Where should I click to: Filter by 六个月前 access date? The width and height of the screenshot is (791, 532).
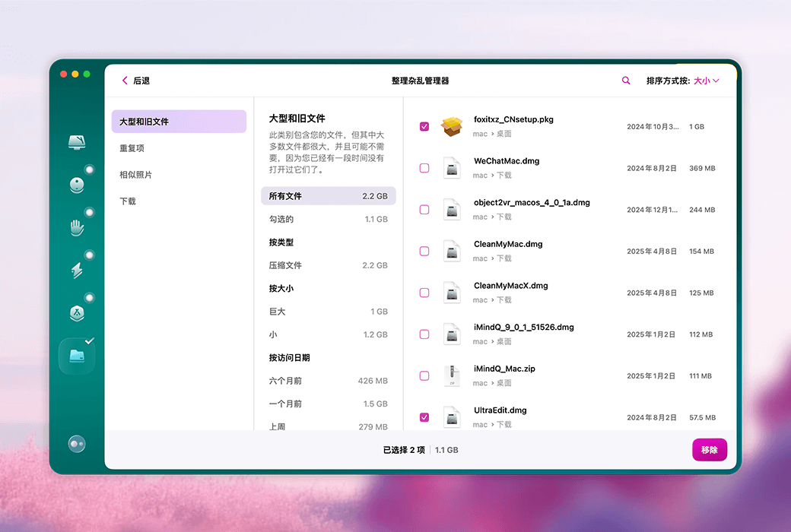tap(329, 381)
